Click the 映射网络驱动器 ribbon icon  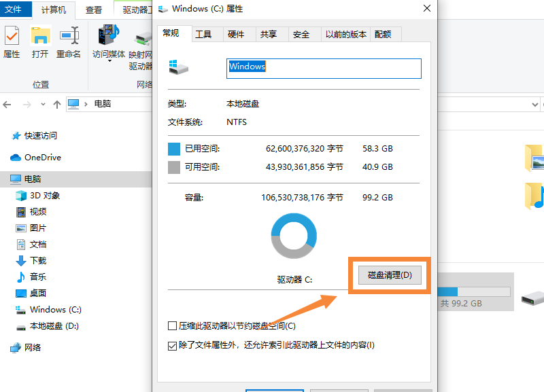point(141,42)
